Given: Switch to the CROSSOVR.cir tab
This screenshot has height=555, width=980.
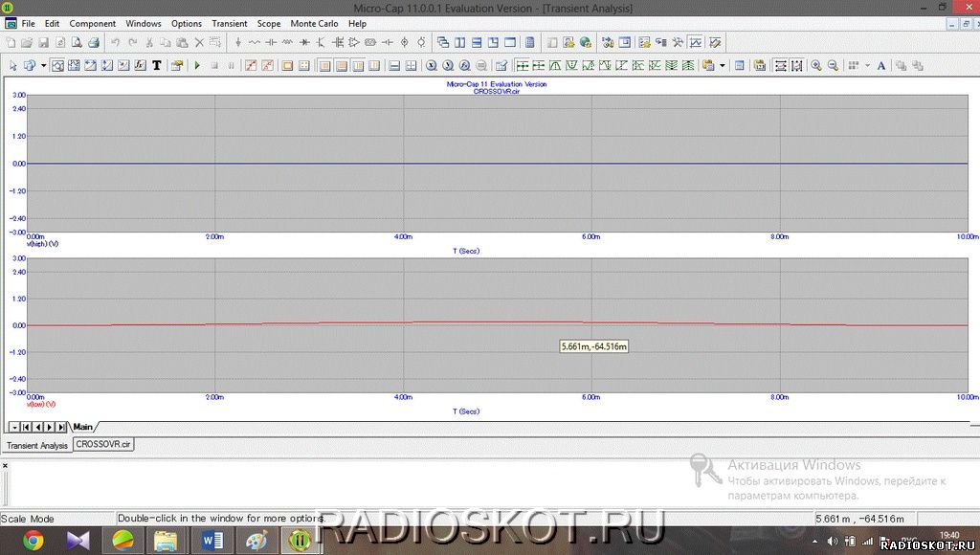Looking at the screenshot, I should tap(103, 444).
